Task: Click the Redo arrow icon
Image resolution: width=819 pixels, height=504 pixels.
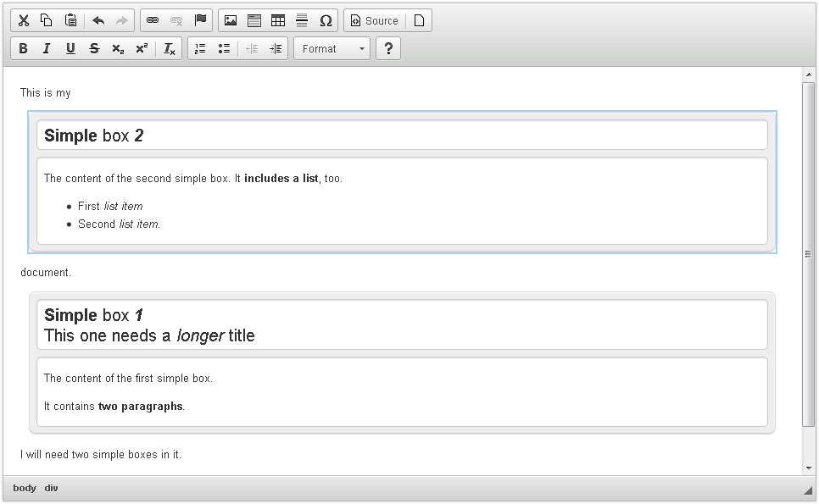Action: (122, 20)
